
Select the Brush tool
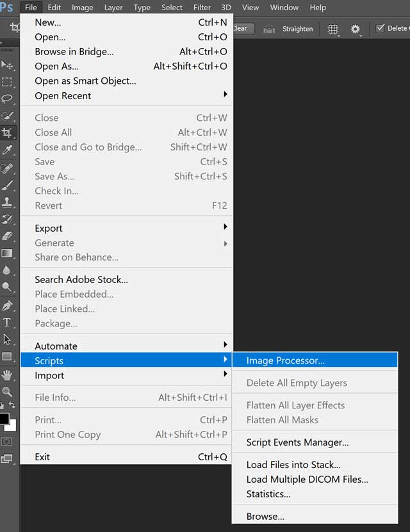pos(8,184)
